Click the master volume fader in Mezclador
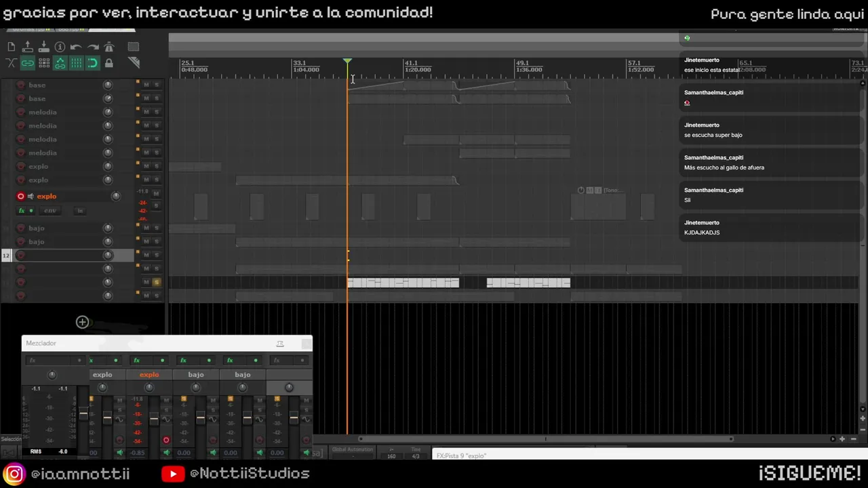This screenshot has width=868, height=488. [83, 414]
